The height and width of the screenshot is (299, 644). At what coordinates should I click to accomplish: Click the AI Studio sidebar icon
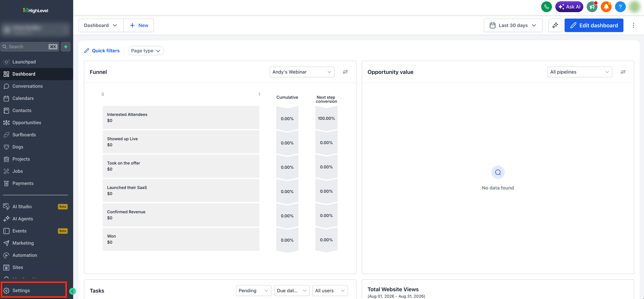[x=7, y=206]
